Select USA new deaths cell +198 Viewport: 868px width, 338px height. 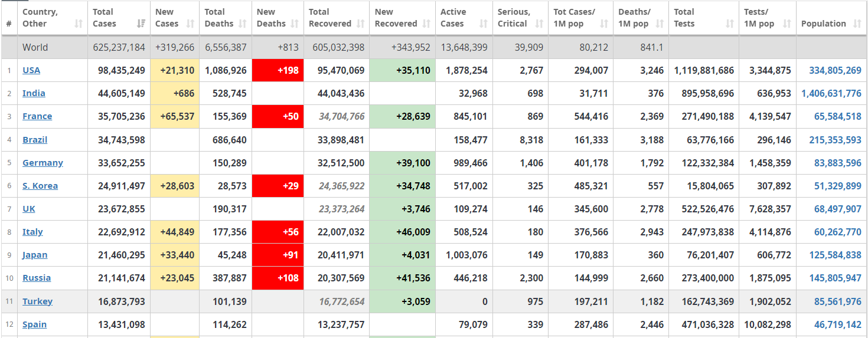(278, 70)
